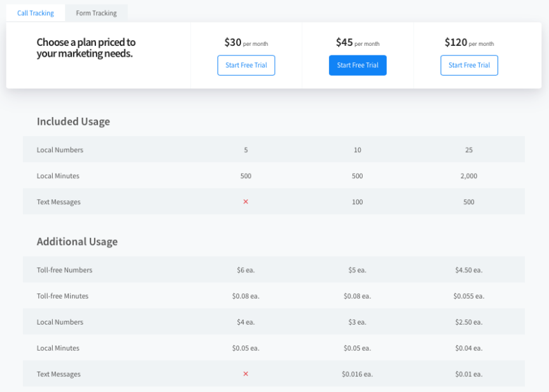Click the $4.50 ea. Toll-free Numbers price
Screen dimensions: 549x392
[469, 270]
